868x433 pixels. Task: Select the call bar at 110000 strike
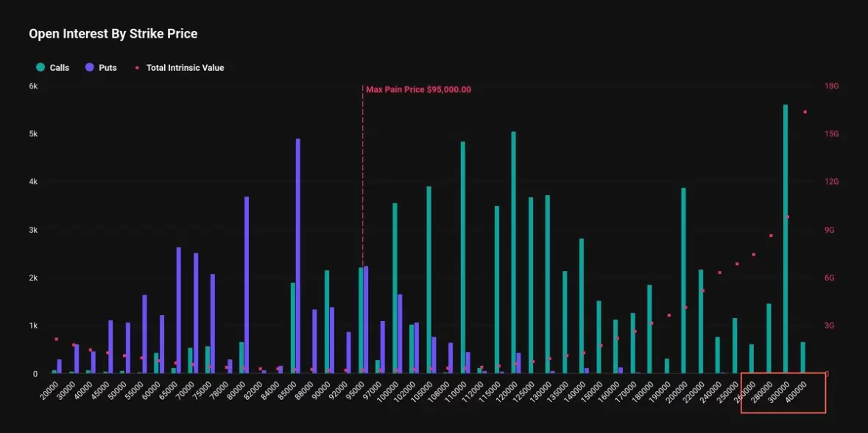[x=463, y=258]
